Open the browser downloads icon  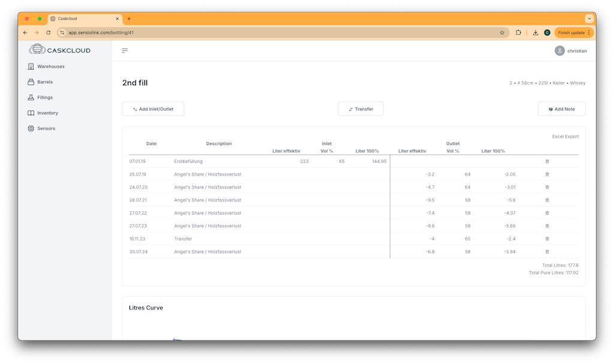(535, 32)
